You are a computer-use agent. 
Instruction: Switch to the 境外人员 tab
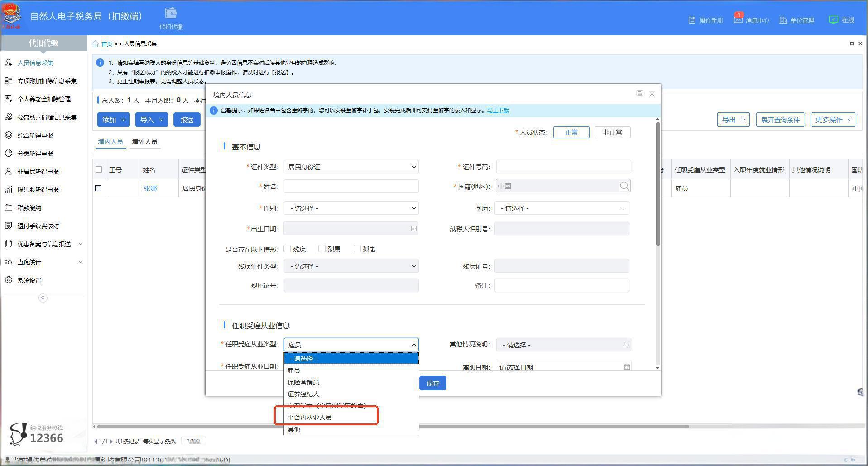(145, 141)
